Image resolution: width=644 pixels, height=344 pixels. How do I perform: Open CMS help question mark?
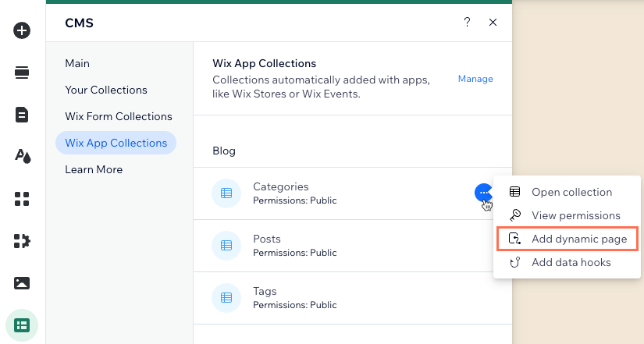(x=467, y=22)
